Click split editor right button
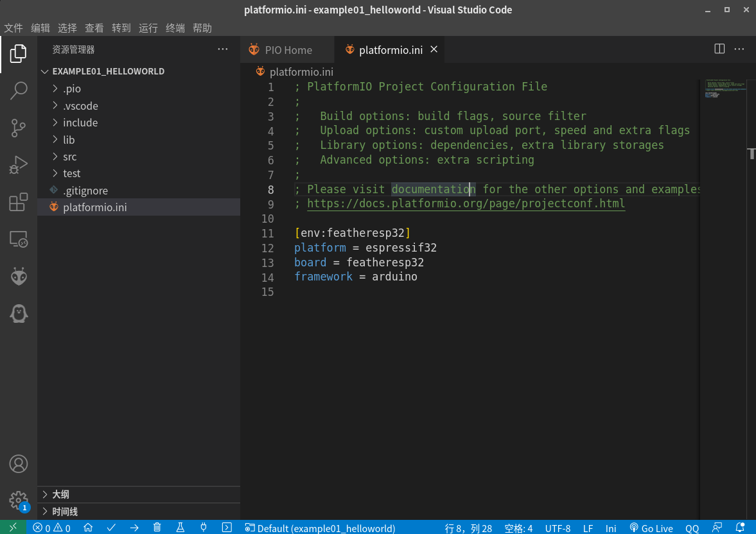The height and width of the screenshot is (534, 756). [x=719, y=49]
